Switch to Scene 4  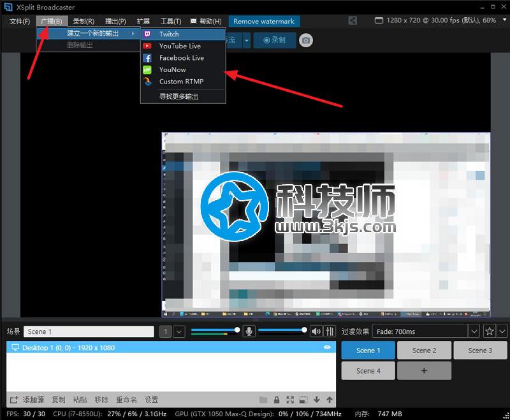368,371
